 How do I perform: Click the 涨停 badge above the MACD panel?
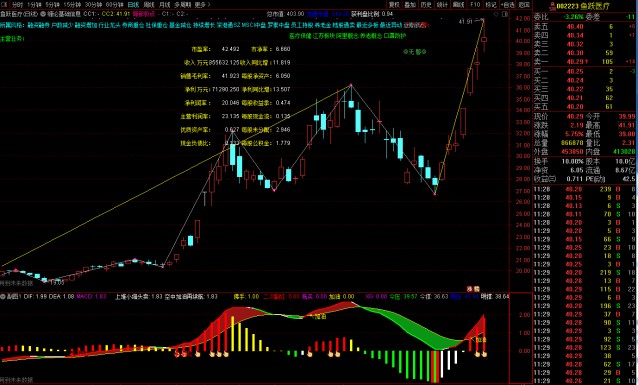click(x=473, y=289)
